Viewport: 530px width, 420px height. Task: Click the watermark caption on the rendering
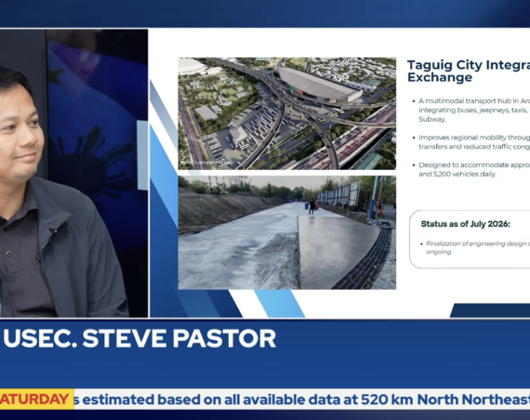click(x=206, y=163)
